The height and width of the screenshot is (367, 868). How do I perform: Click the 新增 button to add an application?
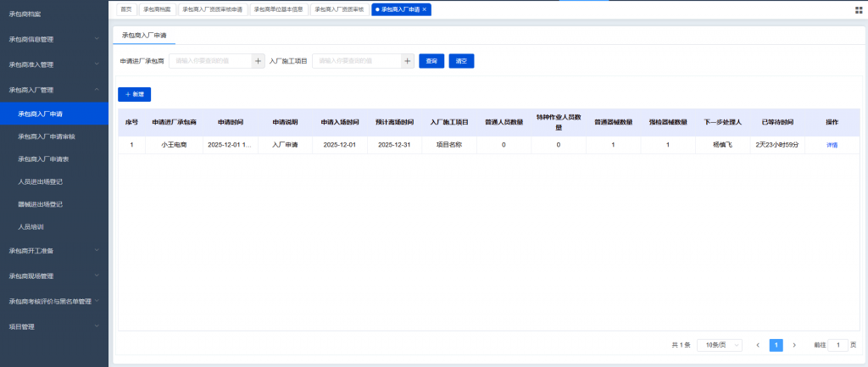[x=135, y=94]
